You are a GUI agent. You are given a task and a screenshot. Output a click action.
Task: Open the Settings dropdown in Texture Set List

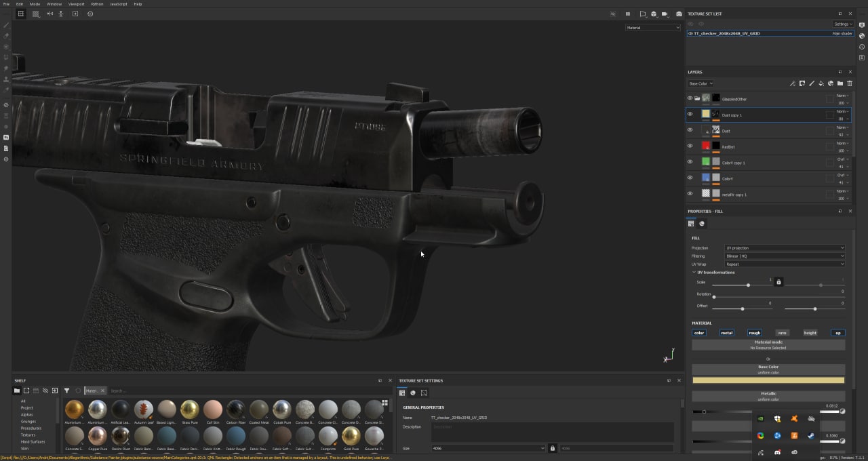843,24
